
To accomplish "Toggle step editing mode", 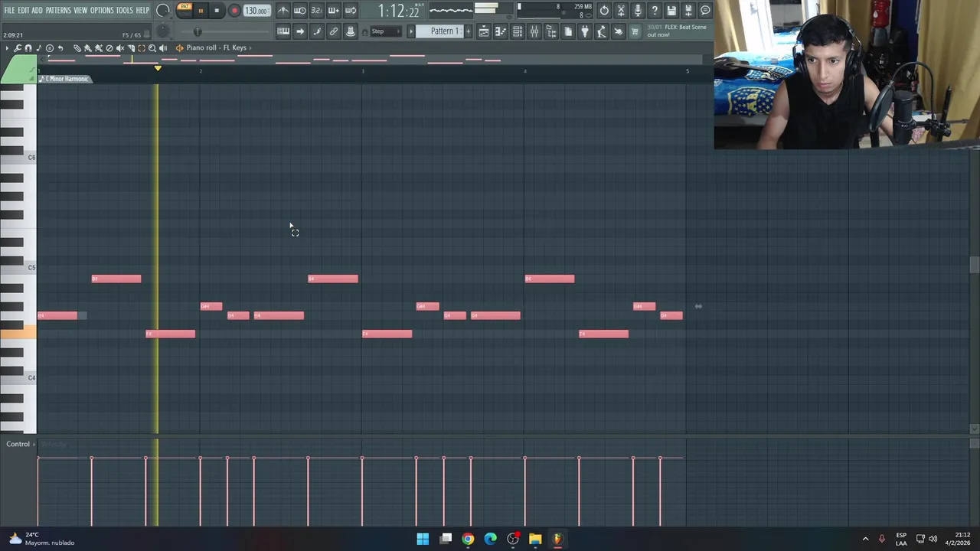I will [x=317, y=31].
